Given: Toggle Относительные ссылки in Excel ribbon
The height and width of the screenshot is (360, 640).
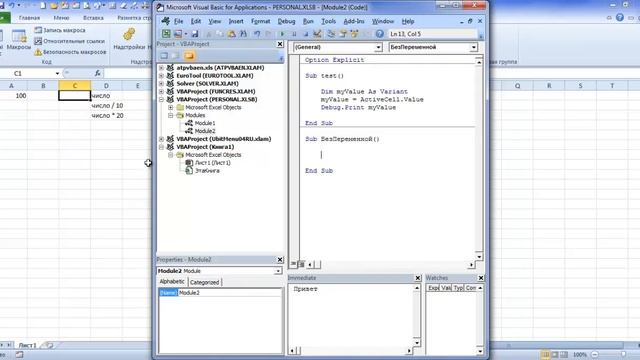Looking at the screenshot, I should click(x=69, y=41).
